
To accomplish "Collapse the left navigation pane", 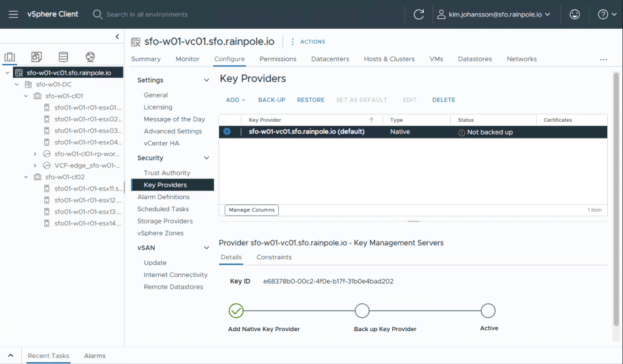I will pyautogui.click(x=118, y=37).
